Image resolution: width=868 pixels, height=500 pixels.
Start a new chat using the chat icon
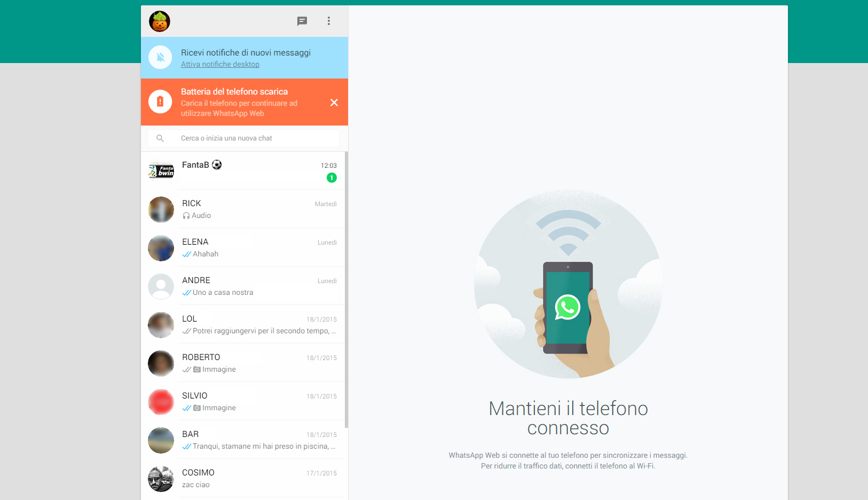pos(302,21)
